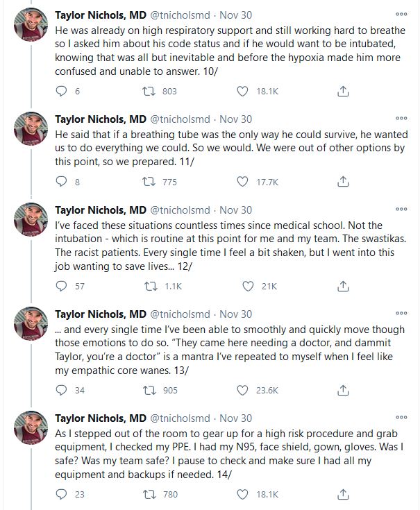
Task: Expand the more menu on the 14/ tweet
Action: pos(401,417)
